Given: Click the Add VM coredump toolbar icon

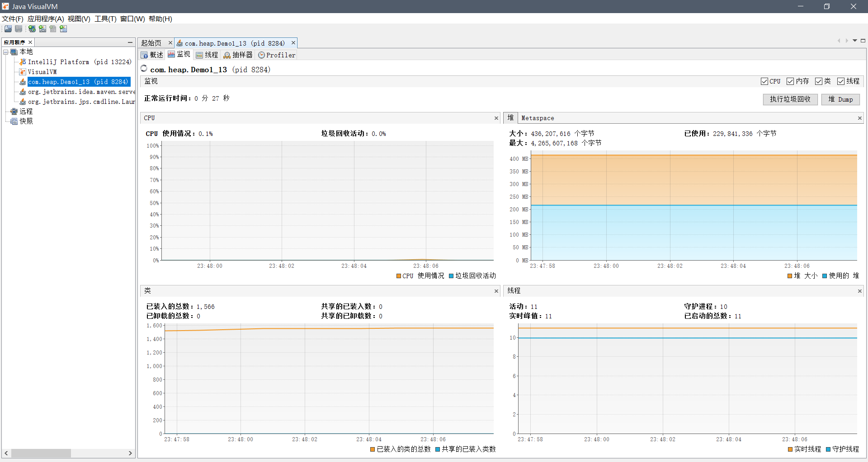Looking at the screenshot, I should click(53, 29).
